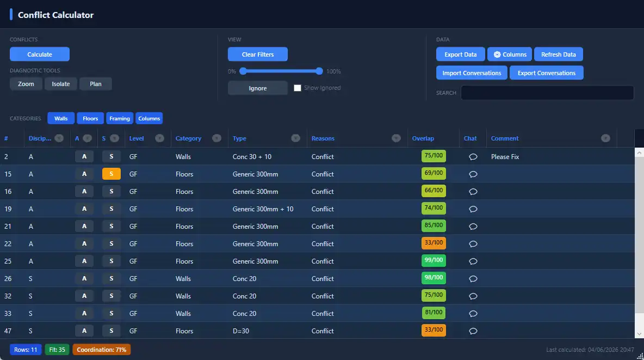Click the Plan diagnostic tool
The image size is (644, 360).
click(96, 84)
